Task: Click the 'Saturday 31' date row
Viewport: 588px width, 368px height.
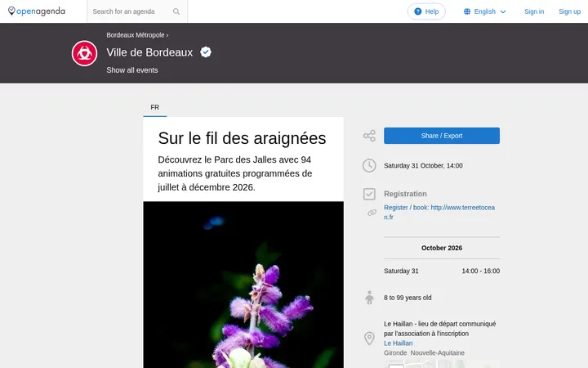Action: pos(441,271)
